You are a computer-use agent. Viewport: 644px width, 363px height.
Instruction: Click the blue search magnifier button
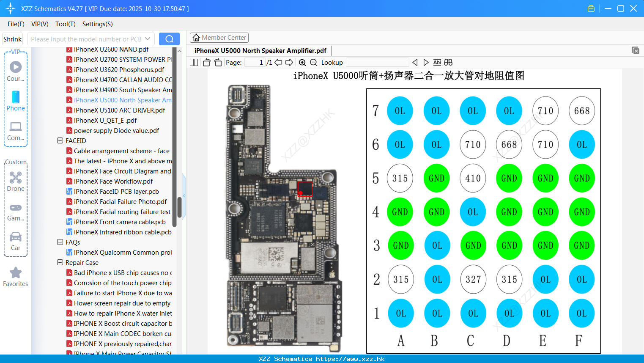point(169,39)
